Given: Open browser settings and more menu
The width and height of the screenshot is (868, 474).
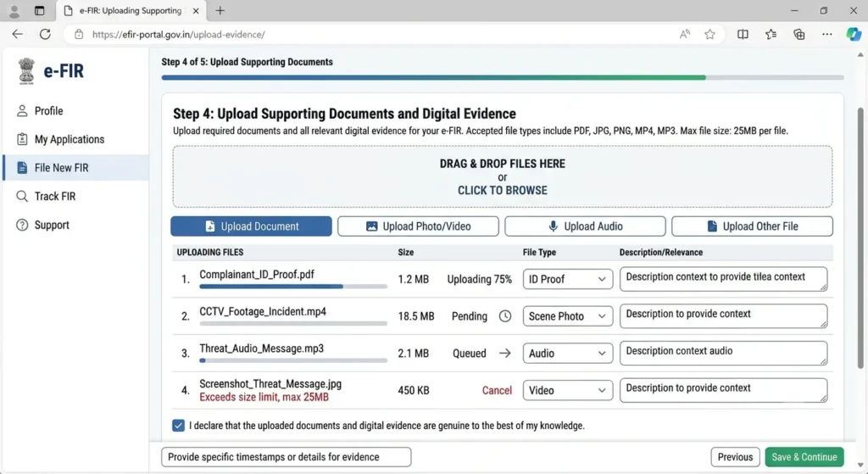Looking at the screenshot, I should click(827, 34).
